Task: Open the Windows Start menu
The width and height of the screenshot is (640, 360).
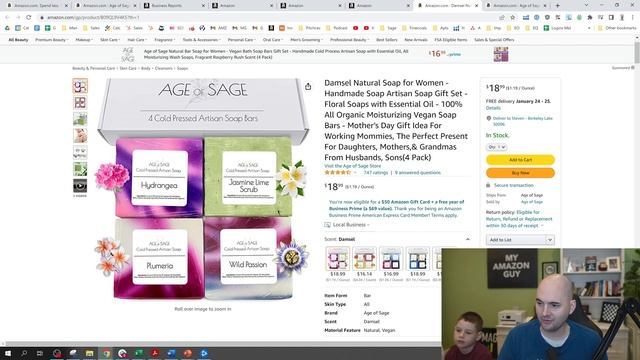Action: (x=7, y=353)
